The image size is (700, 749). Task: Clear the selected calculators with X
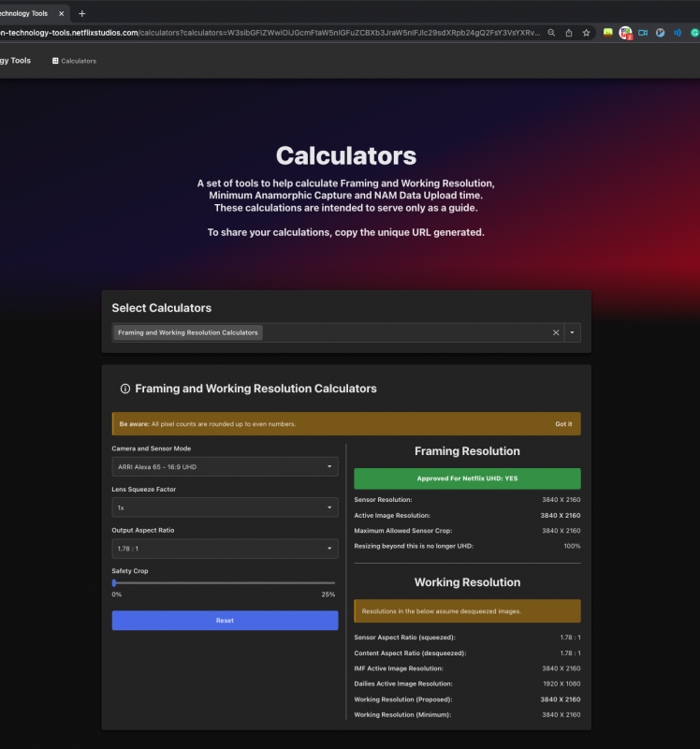coord(556,332)
